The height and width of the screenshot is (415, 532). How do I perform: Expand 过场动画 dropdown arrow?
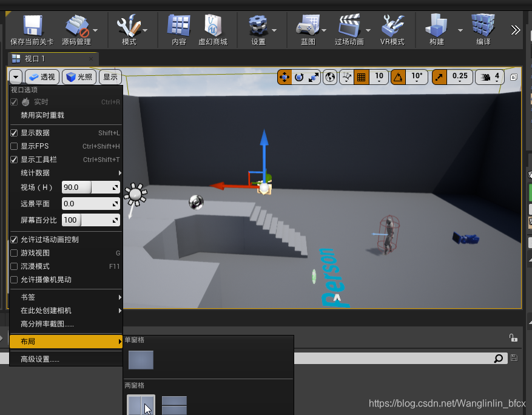[x=368, y=30]
